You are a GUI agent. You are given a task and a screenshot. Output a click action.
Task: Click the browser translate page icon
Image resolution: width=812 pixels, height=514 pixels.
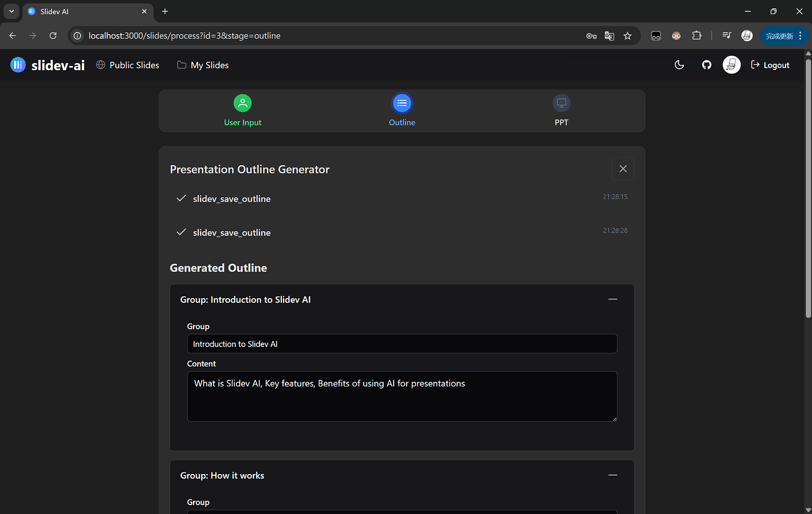click(x=610, y=36)
